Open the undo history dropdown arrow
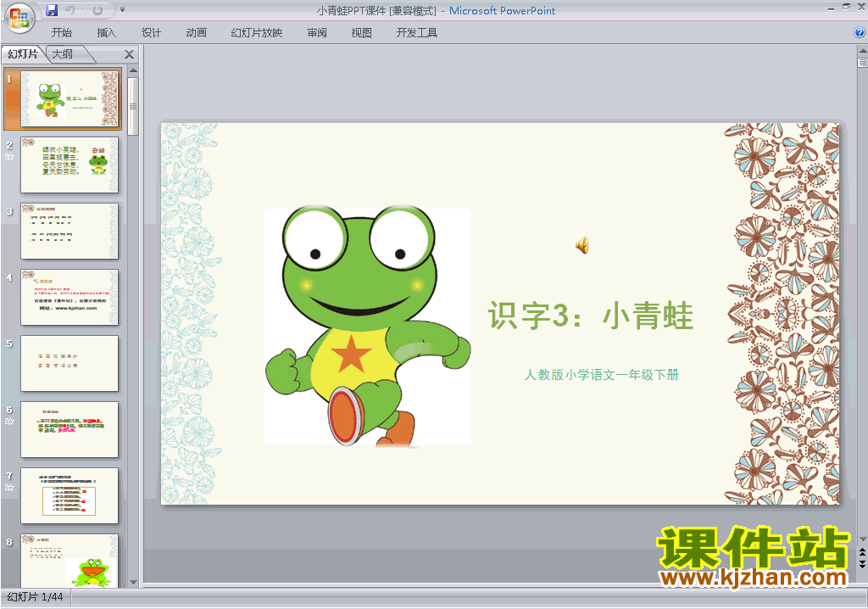 82,10
